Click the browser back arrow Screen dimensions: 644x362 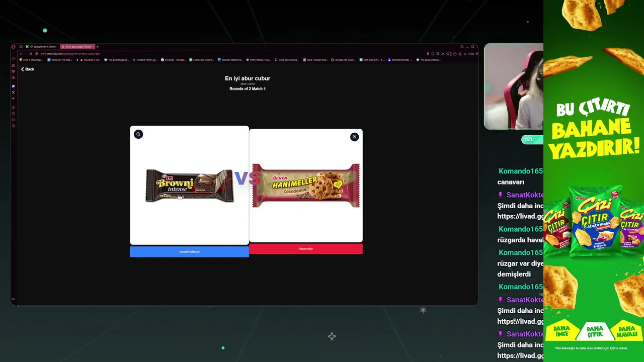21,54
